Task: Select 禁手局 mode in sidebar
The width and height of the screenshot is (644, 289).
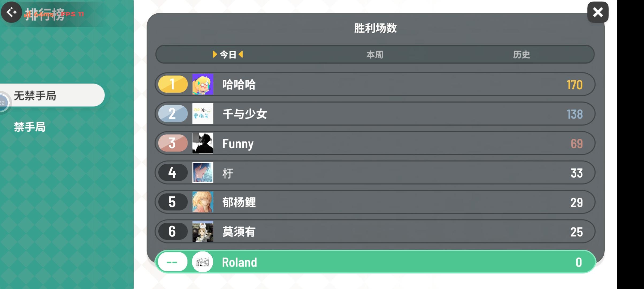Action: click(30, 127)
